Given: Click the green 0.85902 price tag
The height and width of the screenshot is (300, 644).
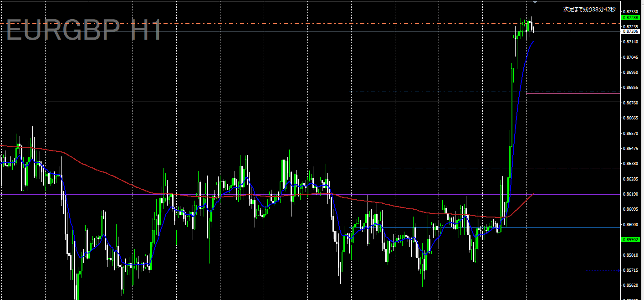Looking at the screenshot, I should point(631,239).
